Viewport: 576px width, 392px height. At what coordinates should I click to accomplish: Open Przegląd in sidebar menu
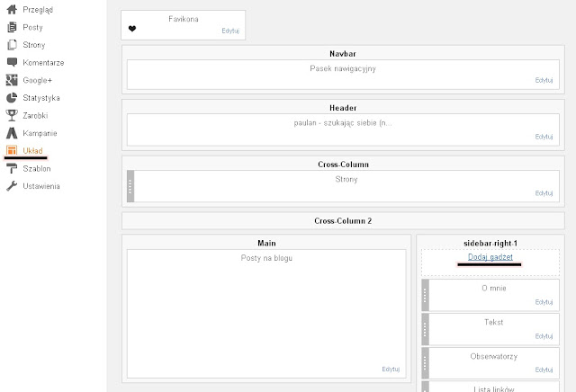(38, 10)
